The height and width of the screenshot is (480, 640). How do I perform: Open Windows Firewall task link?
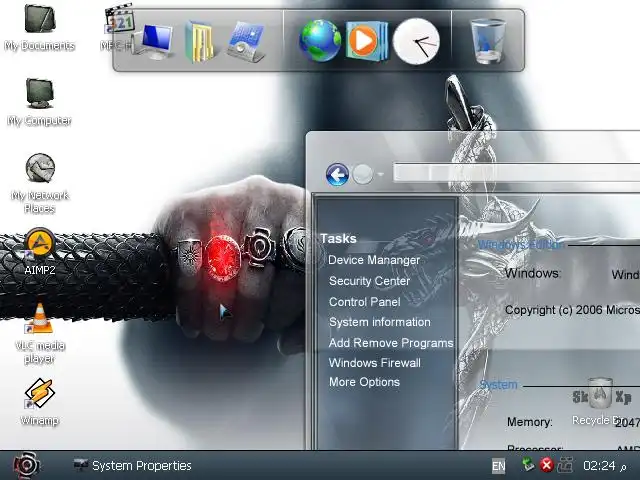click(375, 363)
